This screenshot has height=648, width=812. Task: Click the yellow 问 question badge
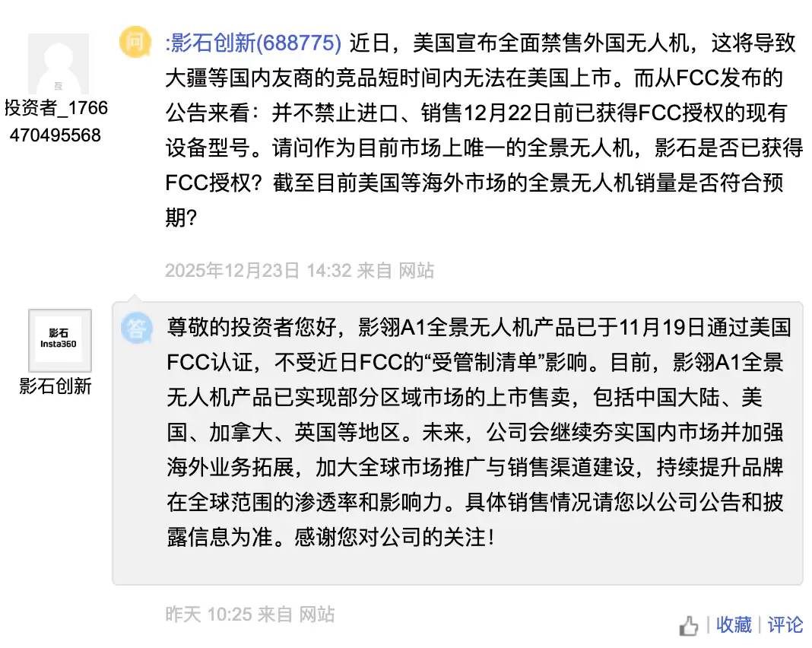135,43
